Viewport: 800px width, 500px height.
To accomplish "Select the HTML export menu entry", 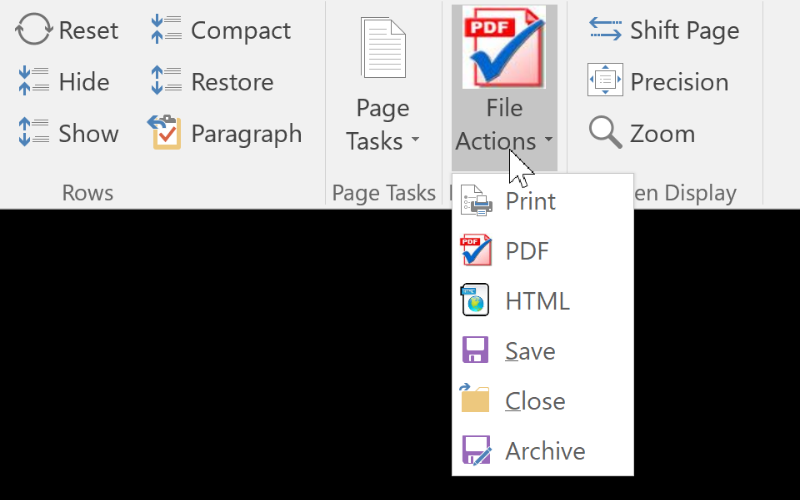I will coord(537,301).
